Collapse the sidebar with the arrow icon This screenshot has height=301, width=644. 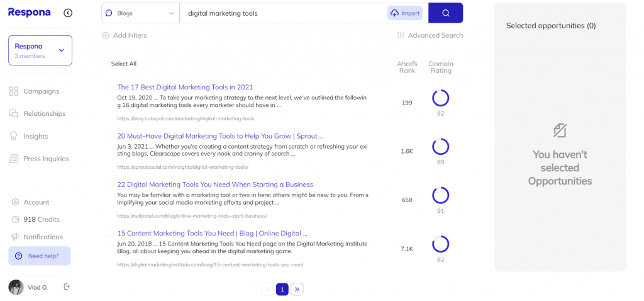68,13
